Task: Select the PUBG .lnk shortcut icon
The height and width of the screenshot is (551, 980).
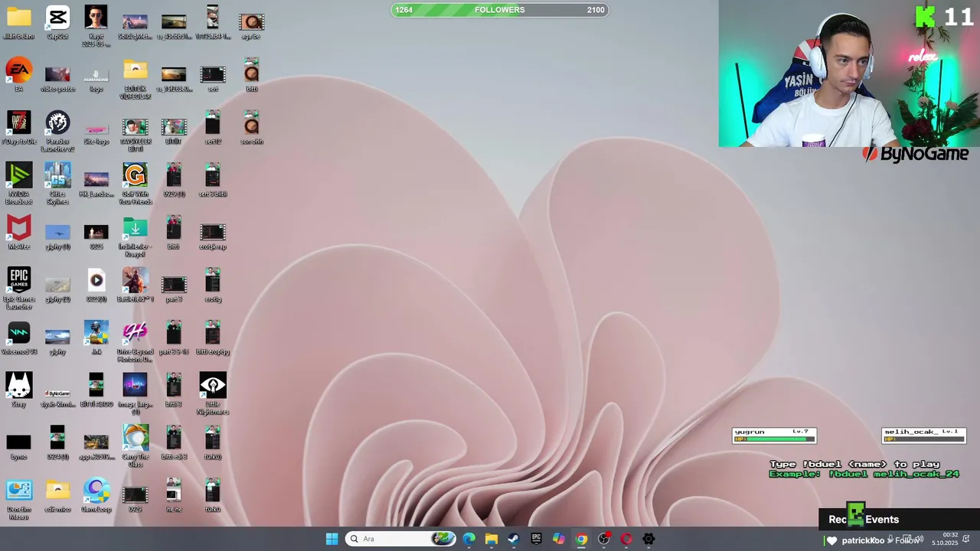Action: pos(96,337)
